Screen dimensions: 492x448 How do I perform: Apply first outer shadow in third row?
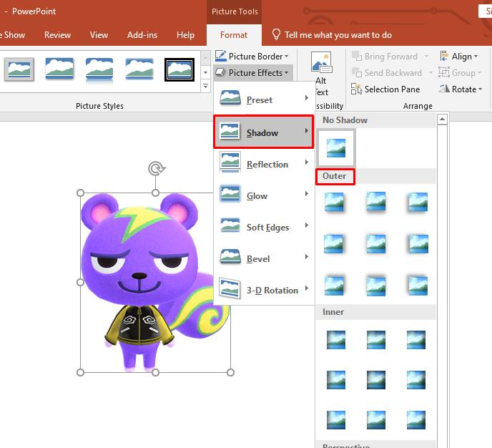(334, 286)
